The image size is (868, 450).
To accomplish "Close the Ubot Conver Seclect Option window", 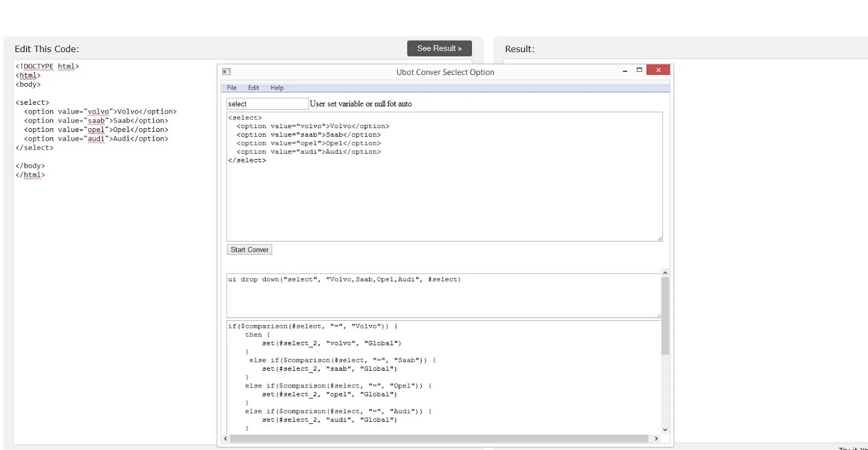I will pyautogui.click(x=658, y=70).
